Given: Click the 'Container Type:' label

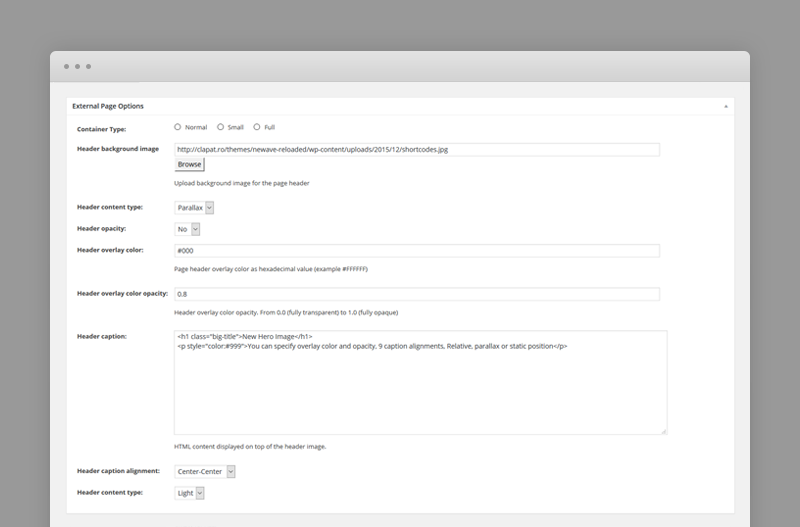Looking at the screenshot, I should pos(102,129).
